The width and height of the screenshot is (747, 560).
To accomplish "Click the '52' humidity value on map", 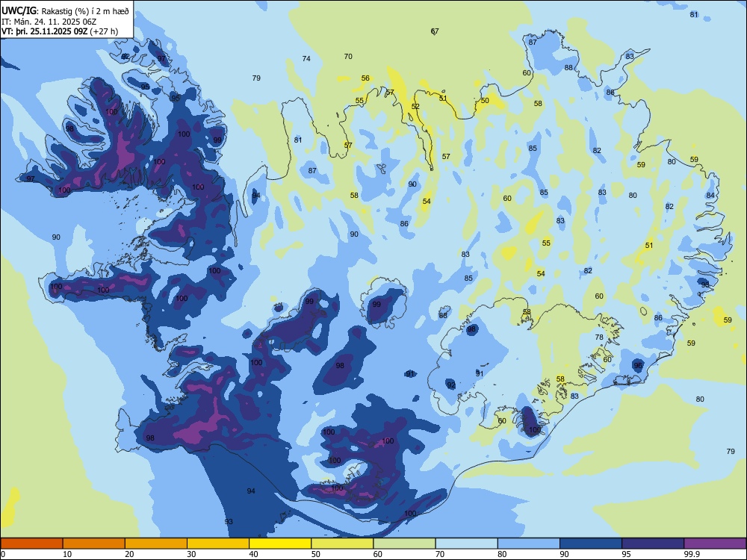I will [415, 106].
